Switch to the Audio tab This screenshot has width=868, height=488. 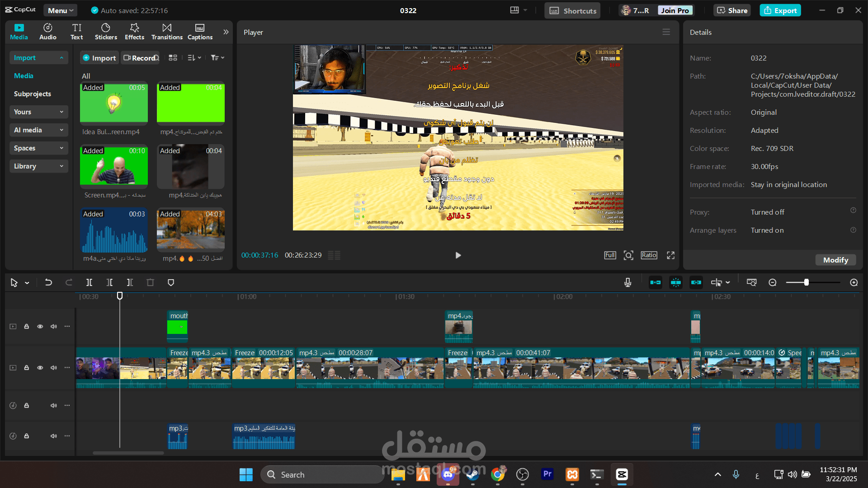click(48, 32)
